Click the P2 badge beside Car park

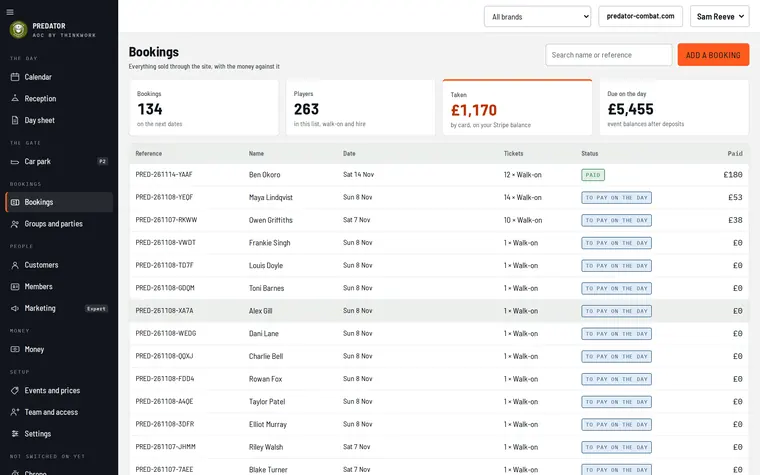pyautogui.click(x=102, y=161)
